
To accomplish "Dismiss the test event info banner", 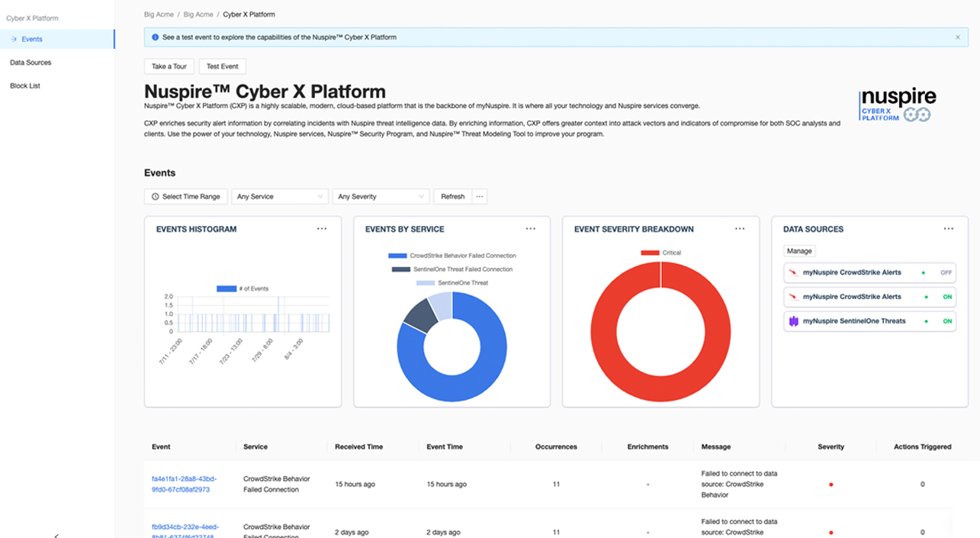I will 958,37.
